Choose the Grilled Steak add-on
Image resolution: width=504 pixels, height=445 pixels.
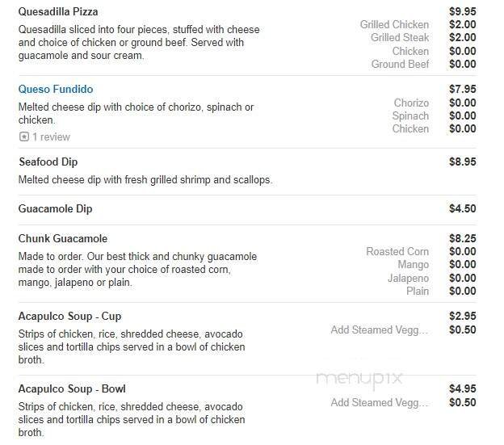[400, 38]
